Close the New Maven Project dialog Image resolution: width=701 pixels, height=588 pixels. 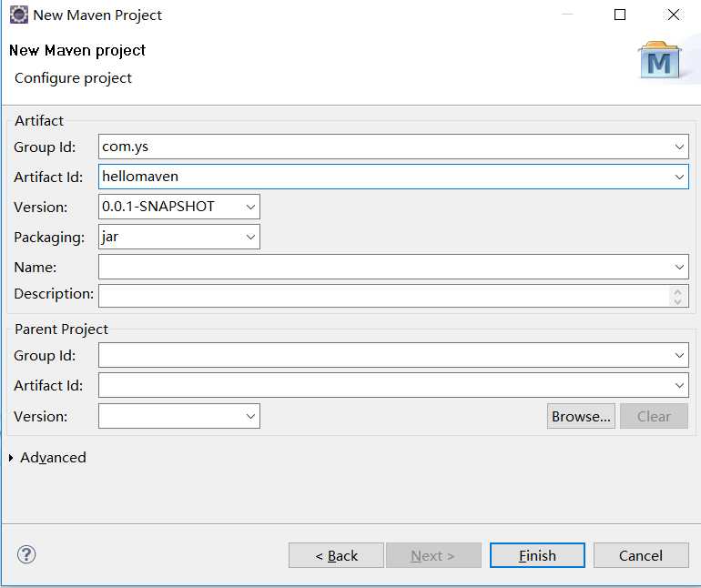[x=674, y=15]
